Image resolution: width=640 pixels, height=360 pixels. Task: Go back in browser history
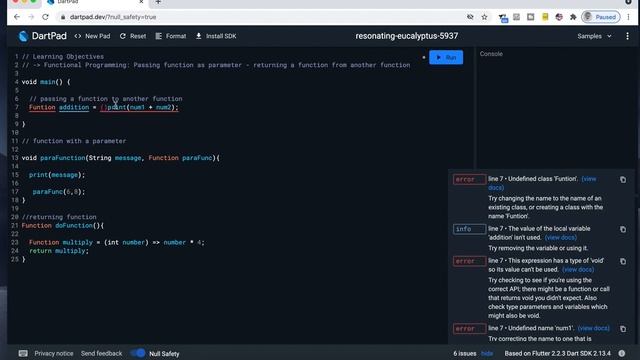pos(17,17)
